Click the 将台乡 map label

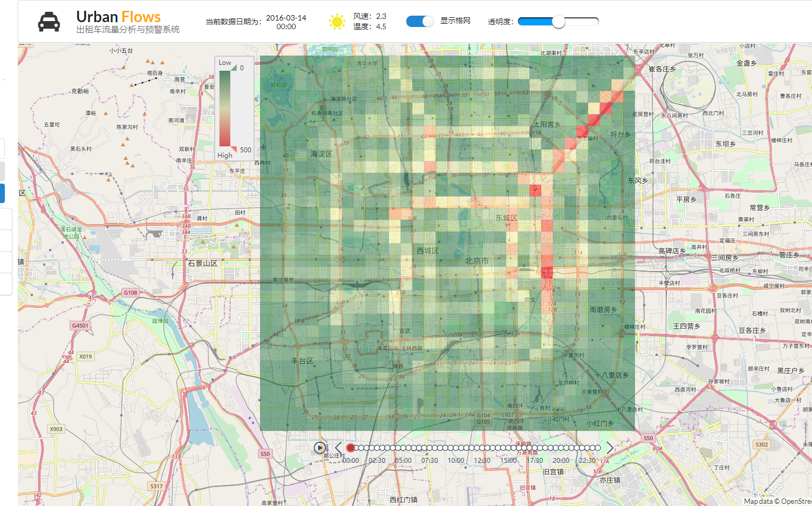620,134
